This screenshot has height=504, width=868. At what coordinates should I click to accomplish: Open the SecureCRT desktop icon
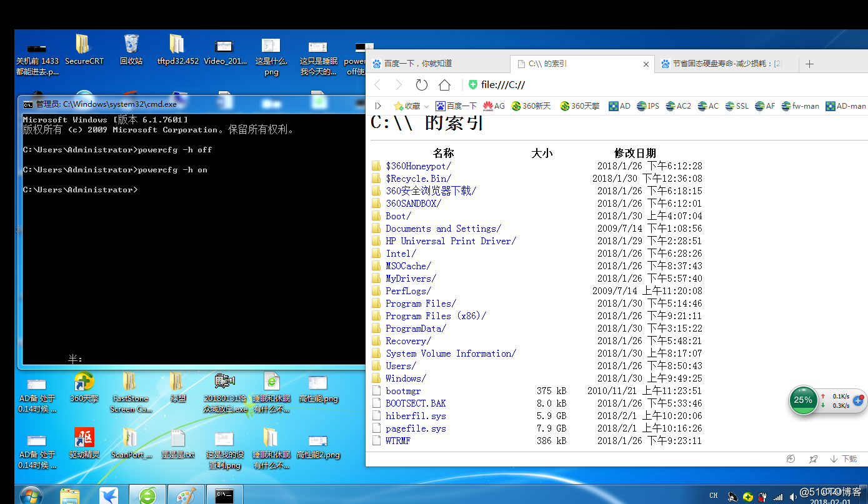(84, 50)
